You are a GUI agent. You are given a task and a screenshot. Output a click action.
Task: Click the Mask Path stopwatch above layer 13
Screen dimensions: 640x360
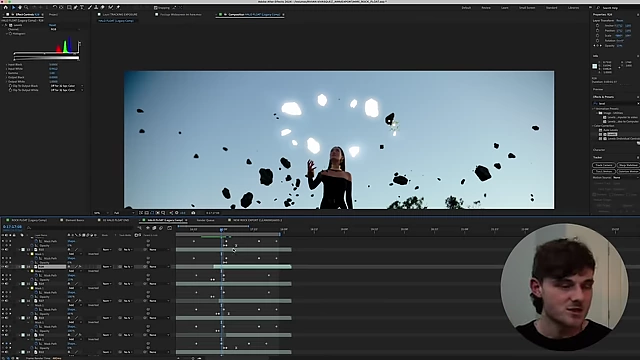[x=36, y=241]
